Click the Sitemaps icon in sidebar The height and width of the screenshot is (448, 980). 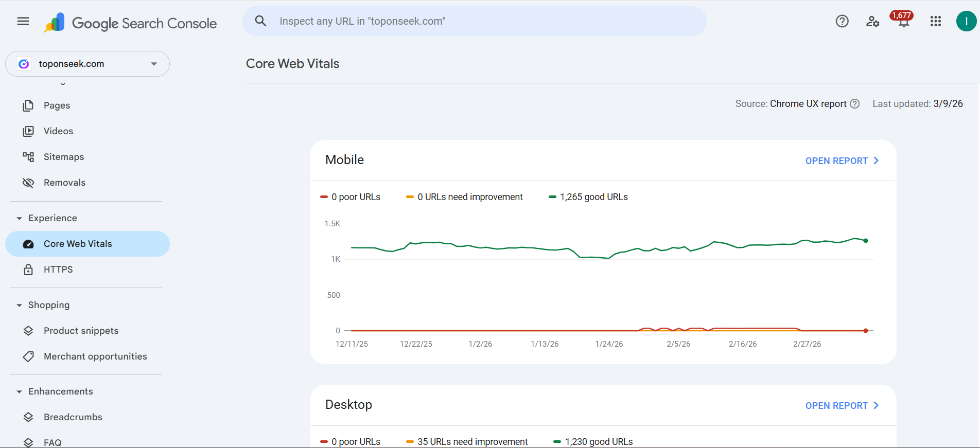coord(28,157)
